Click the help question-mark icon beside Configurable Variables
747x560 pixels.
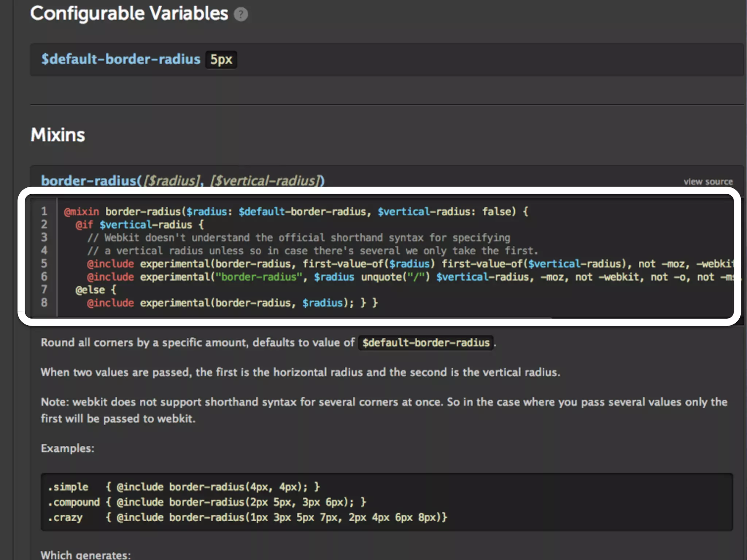[x=240, y=15]
